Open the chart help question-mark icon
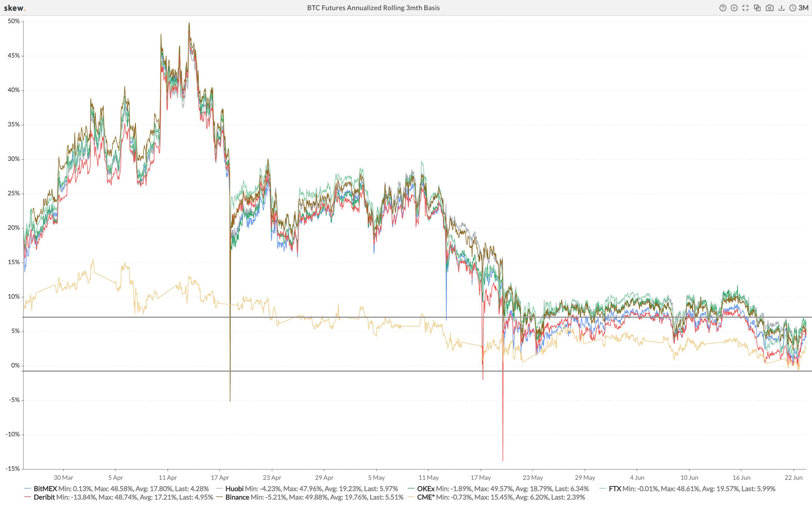The height and width of the screenshot is (508, 812). coord(723,8)
